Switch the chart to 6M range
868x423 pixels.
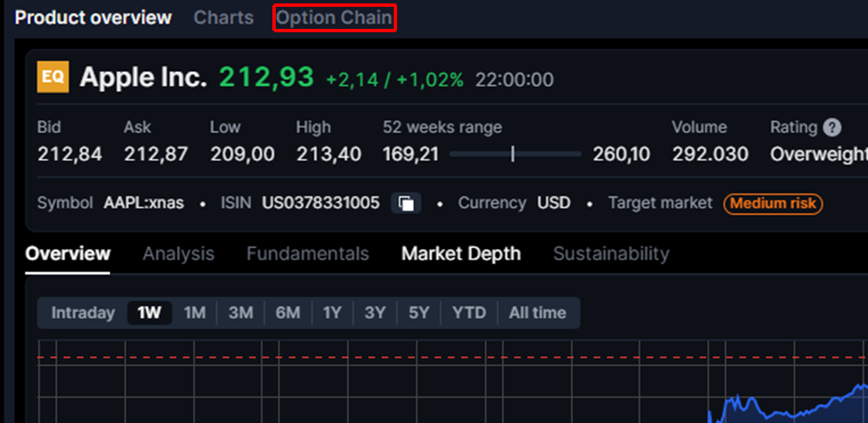pos(288,313)
